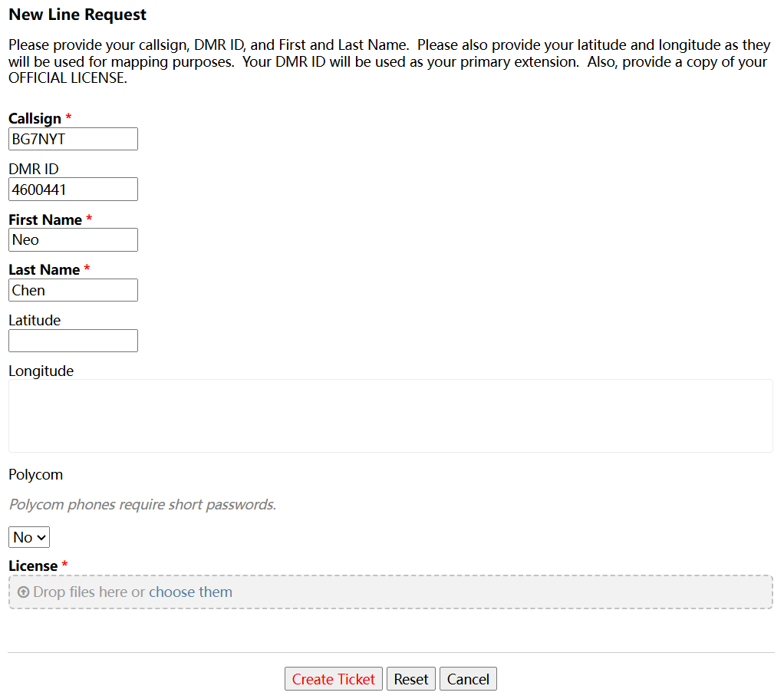Click the DMR ID label text

pos(33,170)
